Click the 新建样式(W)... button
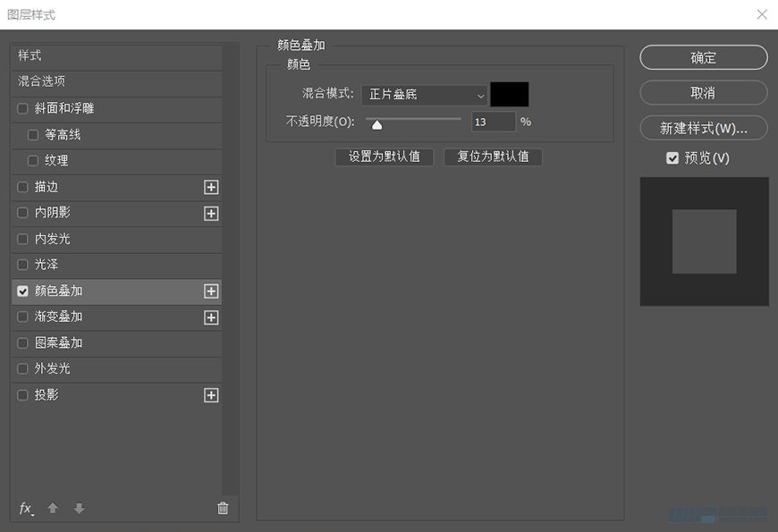 click(x=704, y=128)
